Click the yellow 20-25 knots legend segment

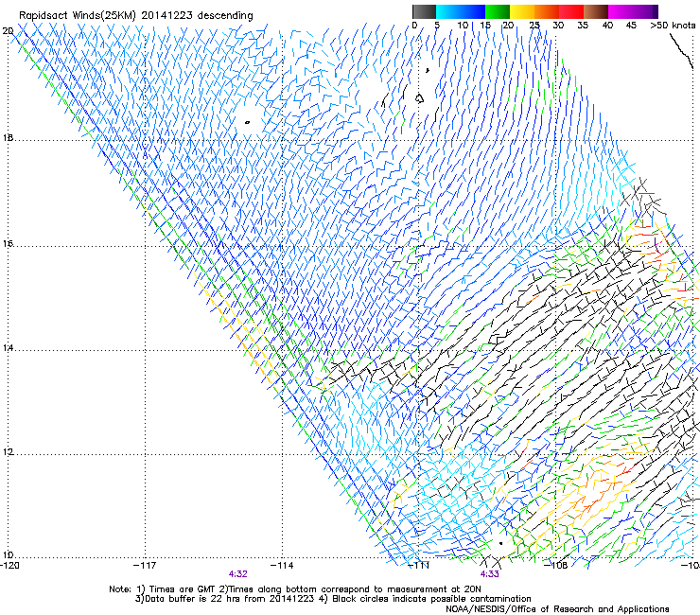click(x=522, y=11)
